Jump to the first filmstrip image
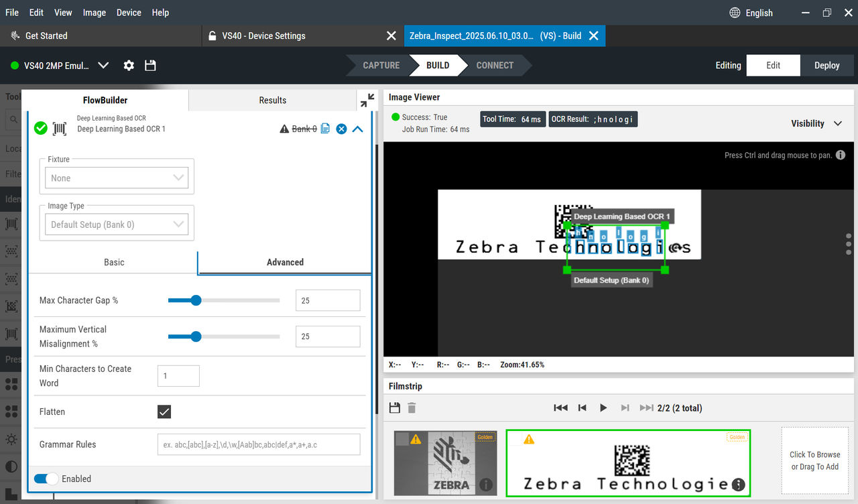858x504 pixels. [560, 407]
